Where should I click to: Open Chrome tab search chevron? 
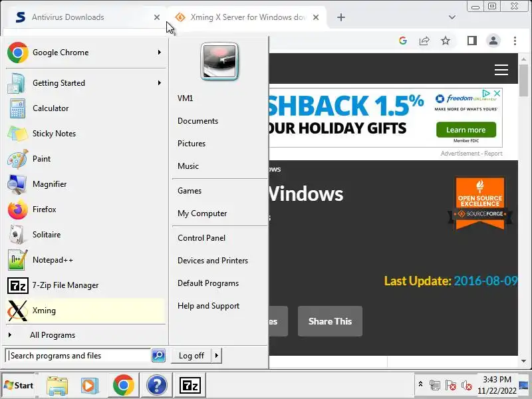tap(452, 17)
